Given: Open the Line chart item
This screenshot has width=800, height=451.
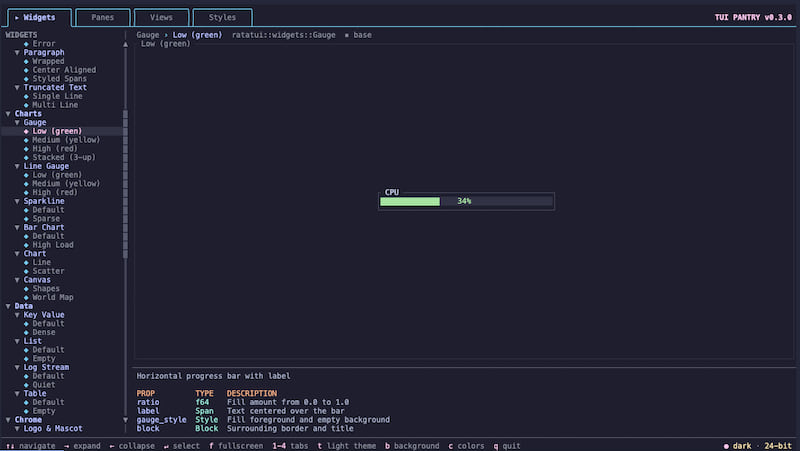Looking at the screenshot, I should coord(42,262).
